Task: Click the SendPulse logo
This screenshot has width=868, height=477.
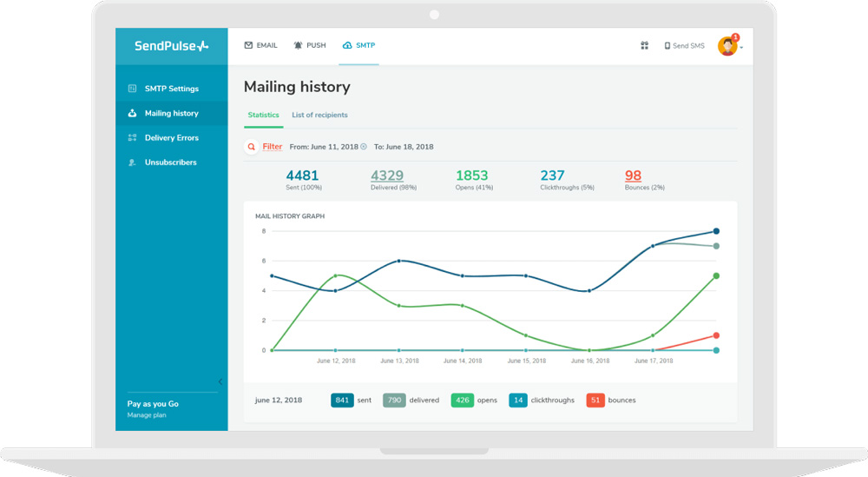Action: (171, 46)
